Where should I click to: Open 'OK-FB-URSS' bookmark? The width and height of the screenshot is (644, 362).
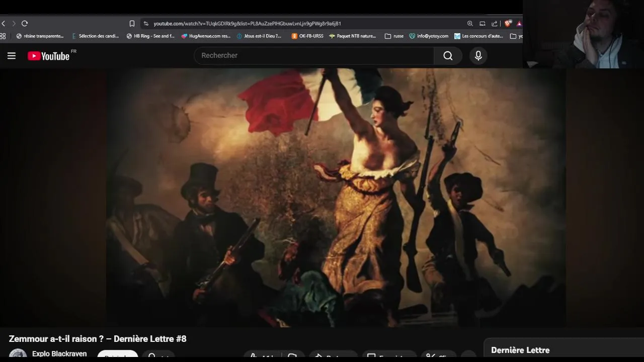(x=307, y=36)
